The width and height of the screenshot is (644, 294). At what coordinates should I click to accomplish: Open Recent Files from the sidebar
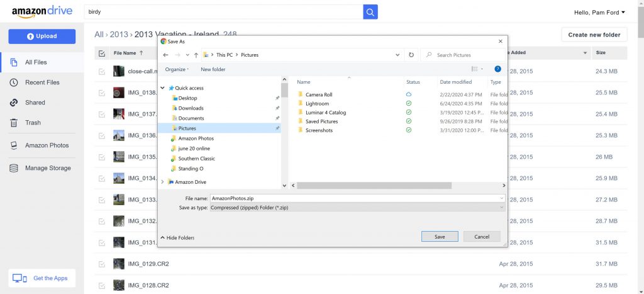42,82
